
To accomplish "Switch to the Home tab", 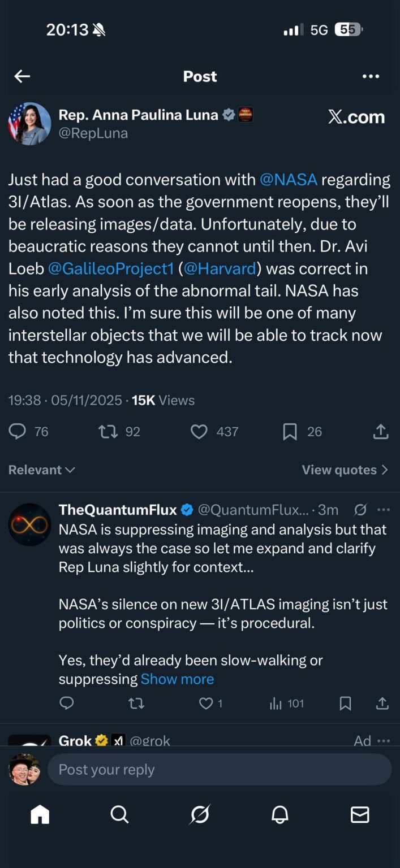I will pyautogui.click(x=39, y=815).
